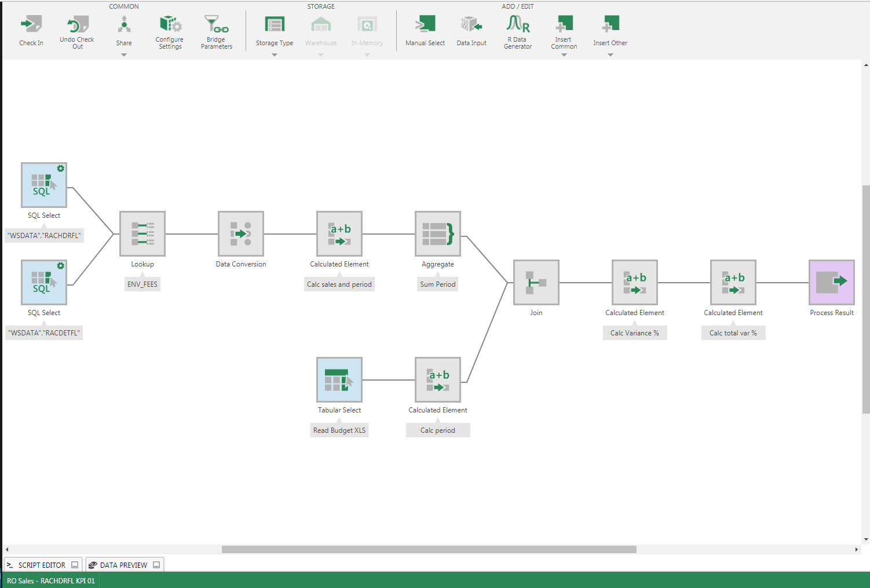Click the "Read Budget XLS" label
The image size is (870, 588).
(339, 430)
